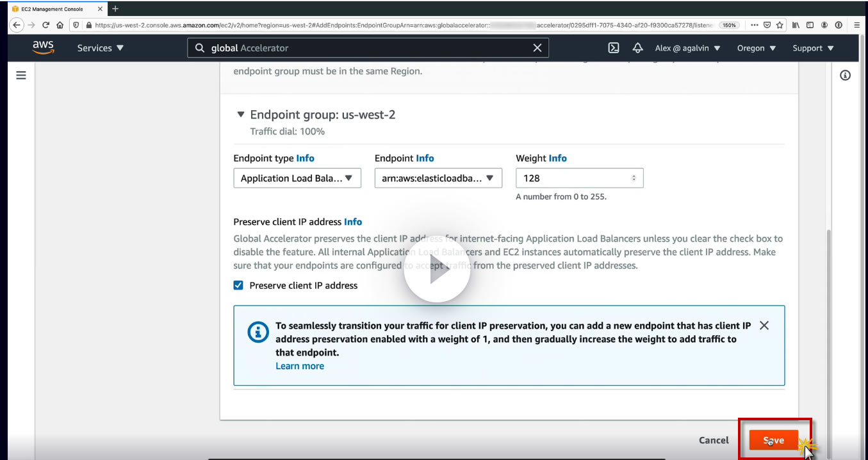Viewport: 868px width, 460px height.
Task: Open the Services menu
Action: pos(101,48)
